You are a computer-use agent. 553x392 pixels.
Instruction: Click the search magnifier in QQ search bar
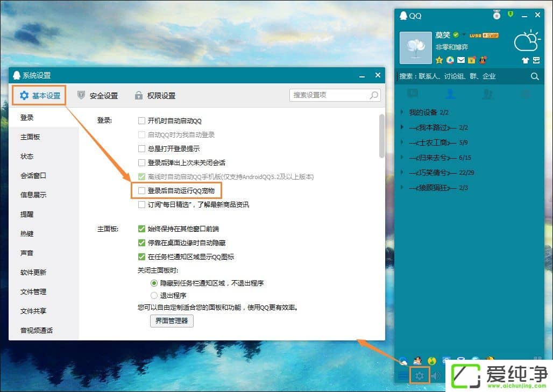point(535,76)
